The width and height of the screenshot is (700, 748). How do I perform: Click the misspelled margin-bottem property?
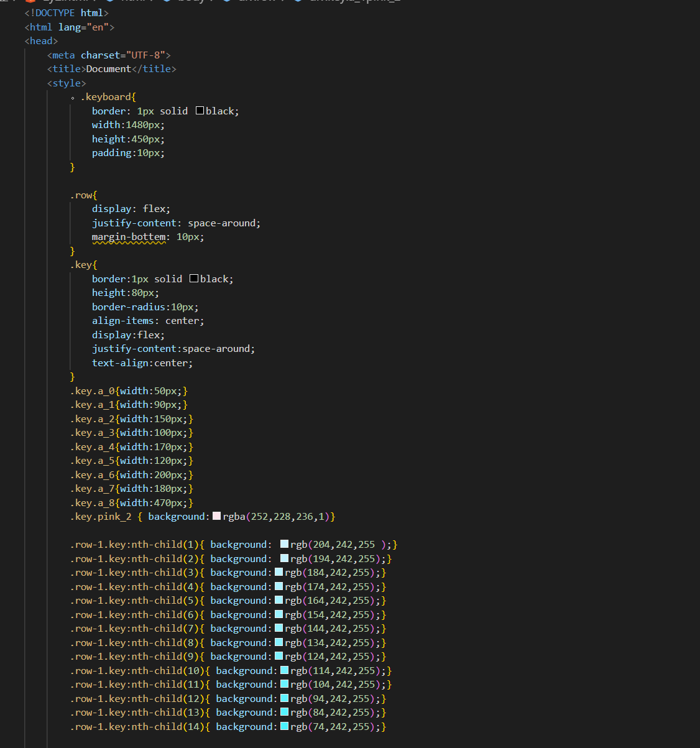pyautogui.click(x=129, y=236)
